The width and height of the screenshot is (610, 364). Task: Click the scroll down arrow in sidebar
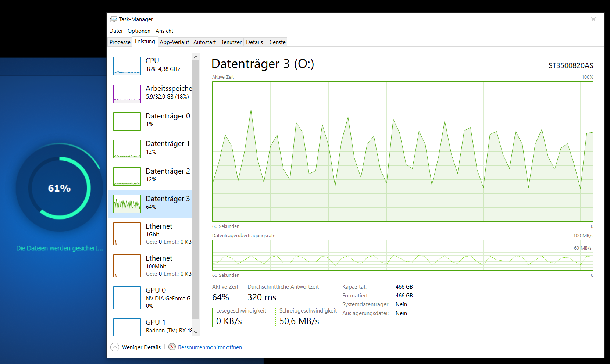click(196, 332)
